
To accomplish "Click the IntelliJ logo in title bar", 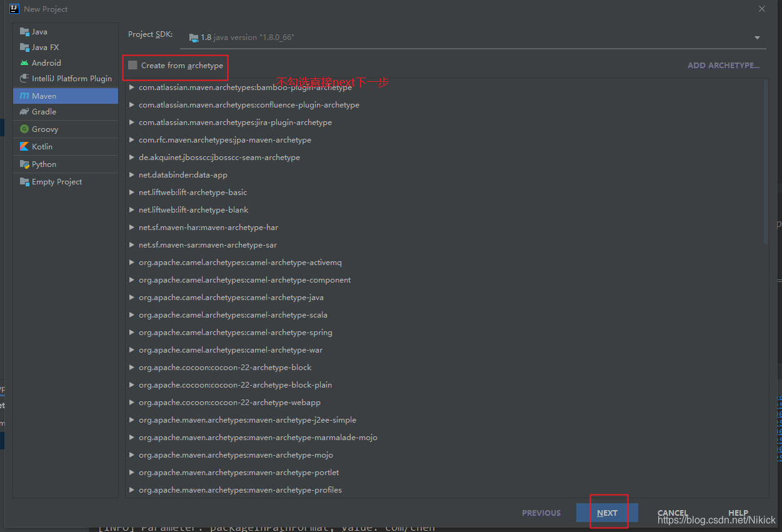I will coord(14,9).
